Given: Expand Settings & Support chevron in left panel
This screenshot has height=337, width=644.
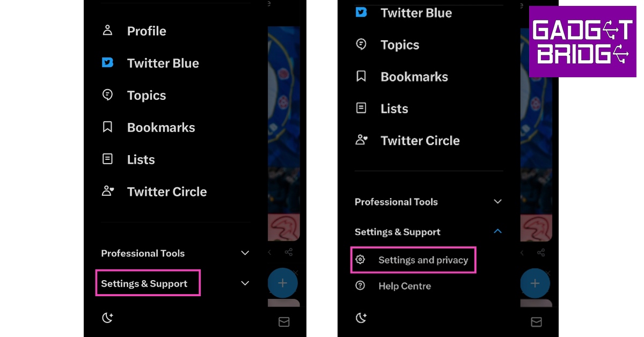Looking at the screenshot, I should (x=245, y=283).
